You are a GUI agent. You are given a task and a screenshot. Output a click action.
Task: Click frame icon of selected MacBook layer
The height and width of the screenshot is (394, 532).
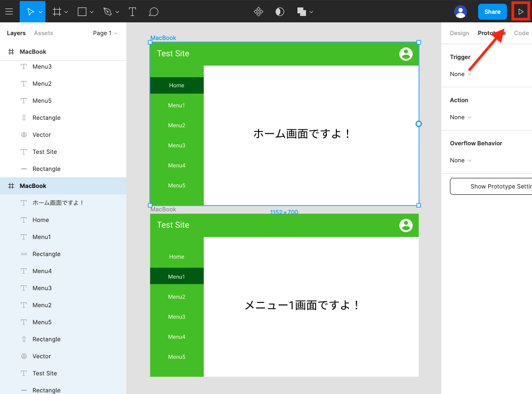(x=11, y=186)
